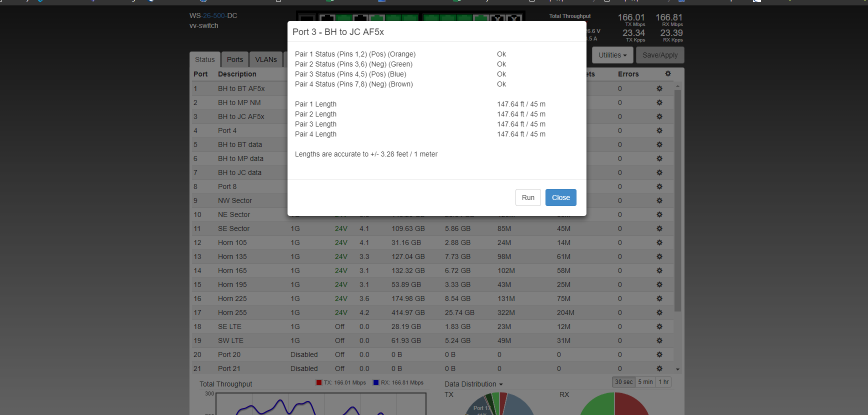Click the gear icon for Port 20 row
This screenshot has height=415, width=868.
coord(659,354)
